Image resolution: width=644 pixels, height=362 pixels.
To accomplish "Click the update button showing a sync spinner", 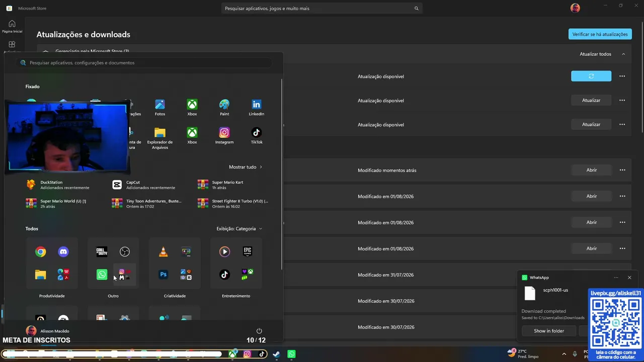I will pyautogui.click(x=591, y=76).
